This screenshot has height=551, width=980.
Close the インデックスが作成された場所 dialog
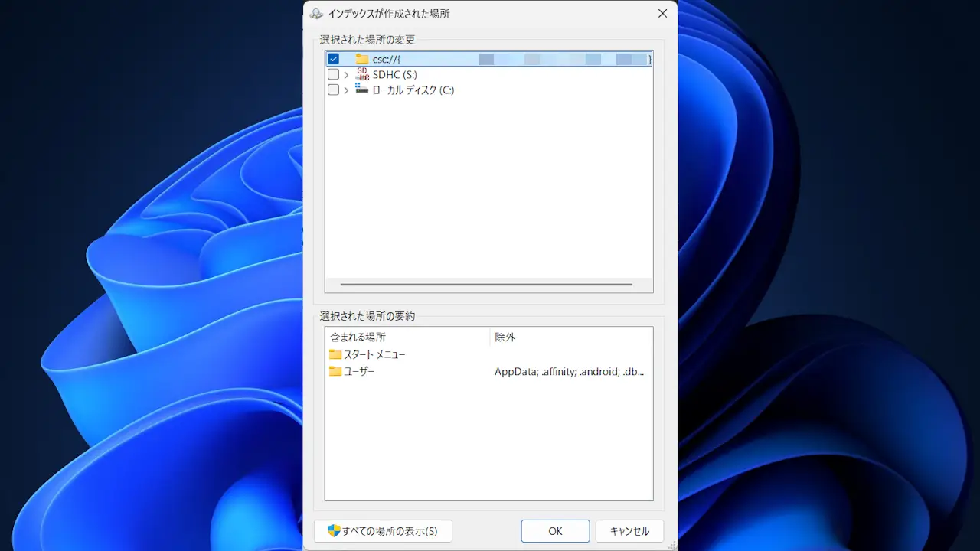pos(662,14)
